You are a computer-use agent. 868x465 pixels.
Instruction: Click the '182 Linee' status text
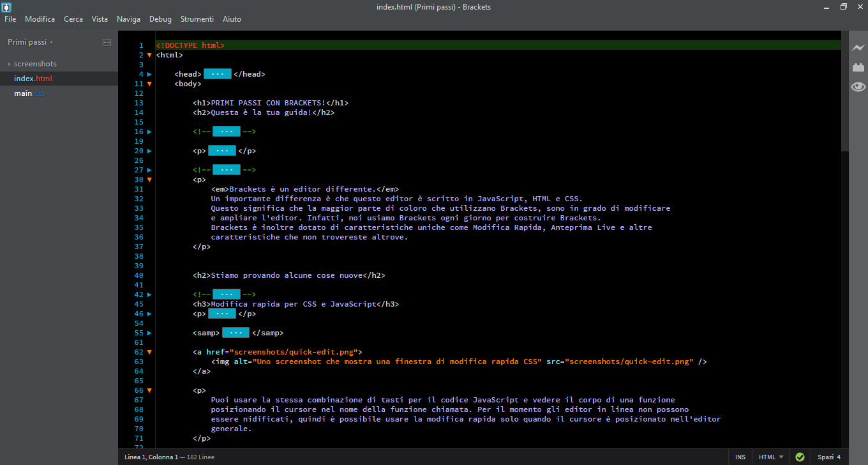tap(201, 457)
